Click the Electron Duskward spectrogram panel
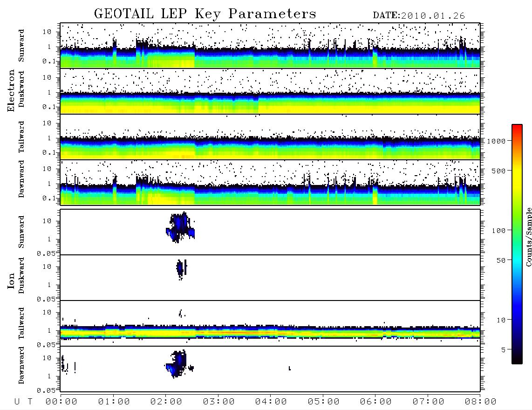 (270, 91)
